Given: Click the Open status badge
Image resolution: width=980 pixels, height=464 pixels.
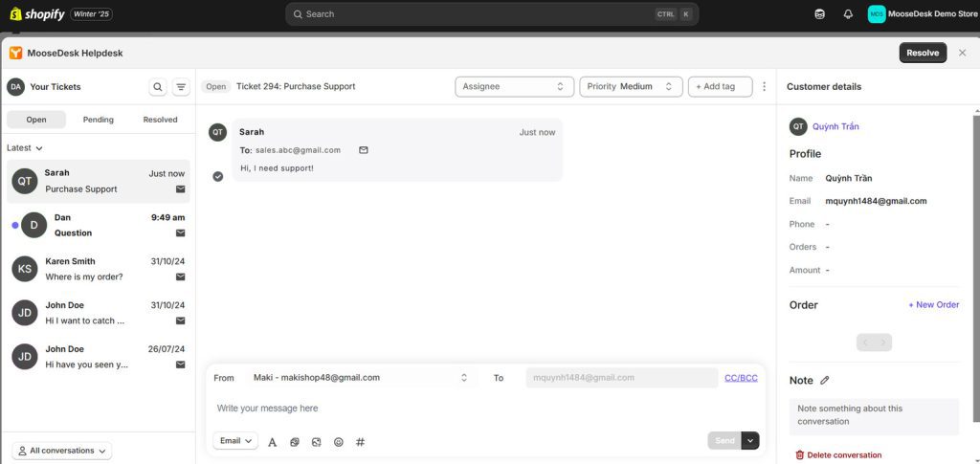Looking at the screenshot, I should pyautogui.click(x=215, y=87).
